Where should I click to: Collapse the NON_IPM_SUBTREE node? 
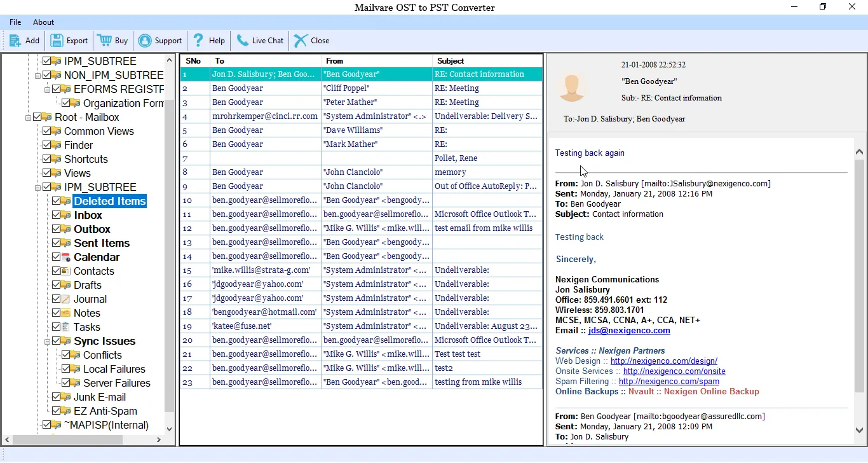(x=38, y=75)
